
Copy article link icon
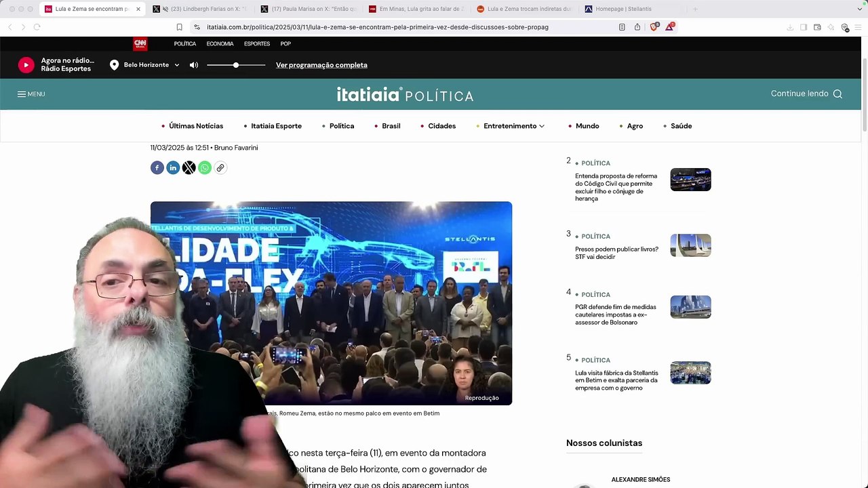pyautogui.click(x=220, y=167)
